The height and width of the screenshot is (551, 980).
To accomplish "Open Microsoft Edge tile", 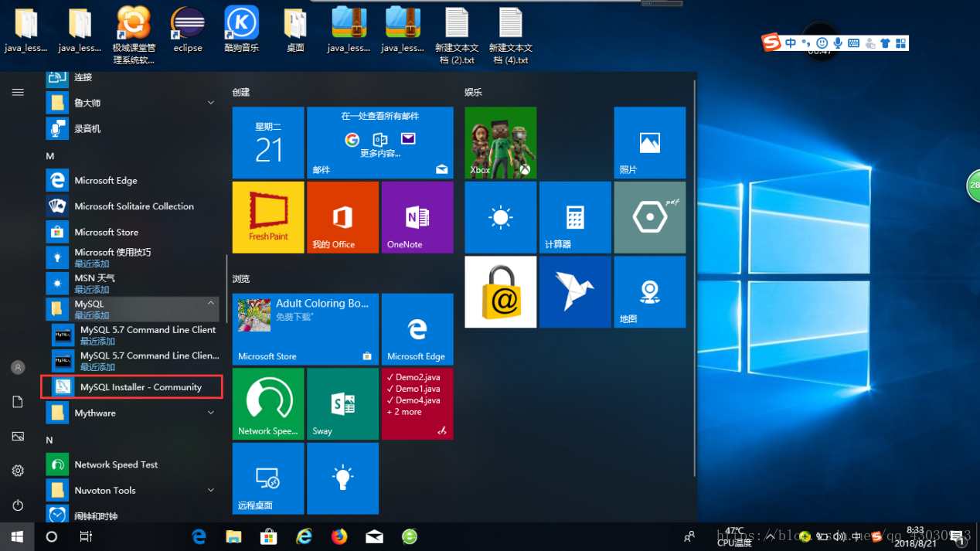I will point(417,329).
